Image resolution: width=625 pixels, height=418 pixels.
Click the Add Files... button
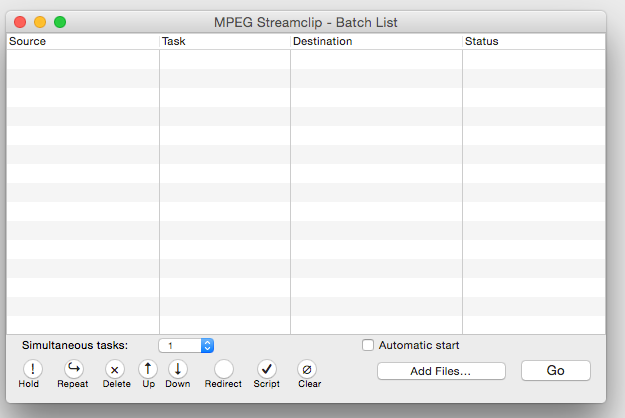click(441, 371)
